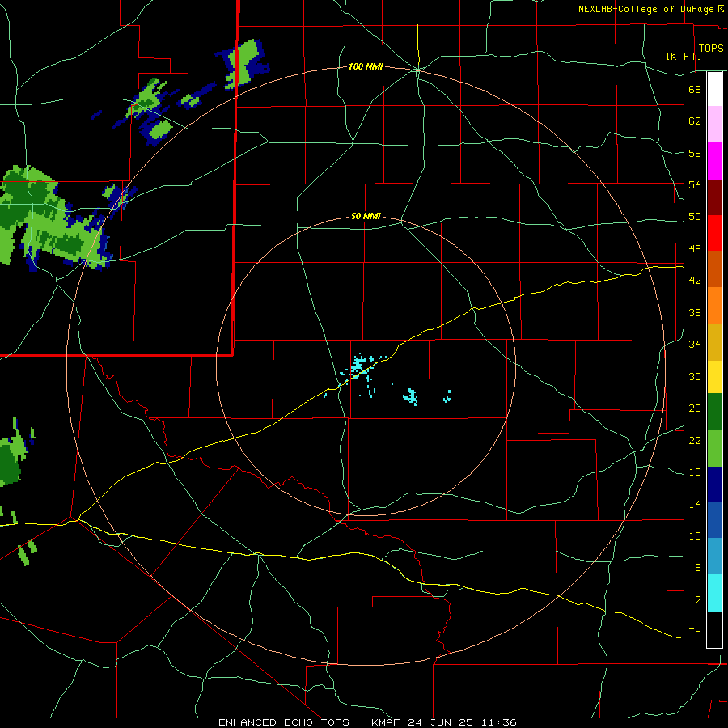Viewport: 728px width, 728px height.
Task: Click the "62" legend value
Action: pyautogui.click(x=695, y=121)
